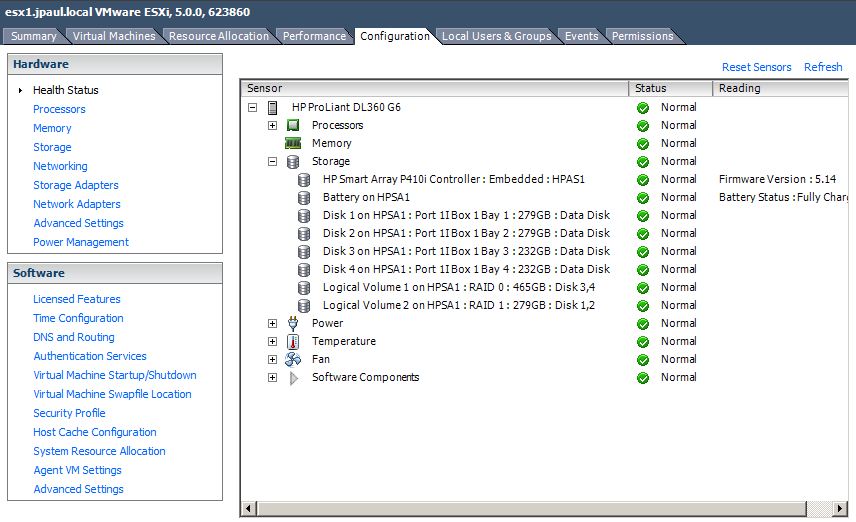Click the Software Components triangle icon
856x522 pixels.
[294, 378]
